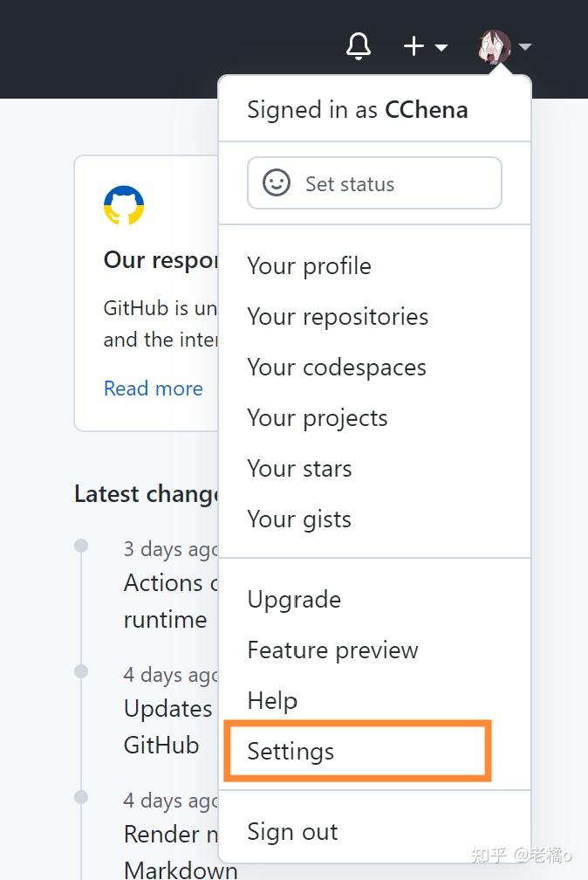
Task: Click the smiley face status icon
Action: tap(277, 183)
